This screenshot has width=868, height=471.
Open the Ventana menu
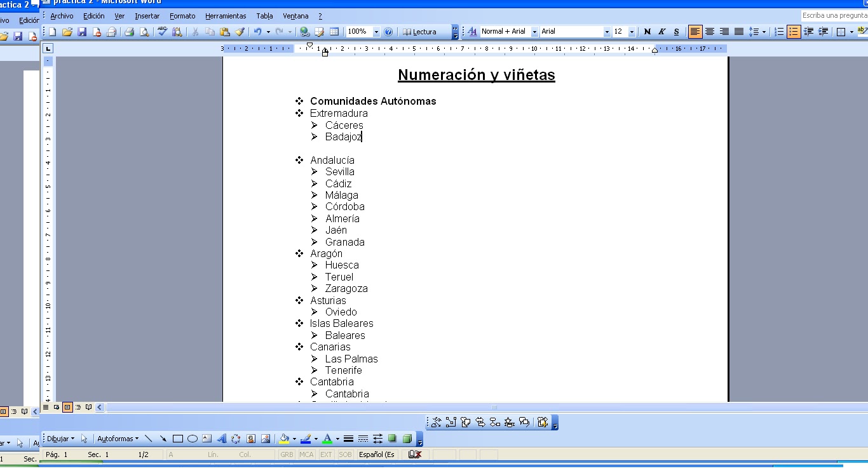pyautogui.click(x=295, y=16)
